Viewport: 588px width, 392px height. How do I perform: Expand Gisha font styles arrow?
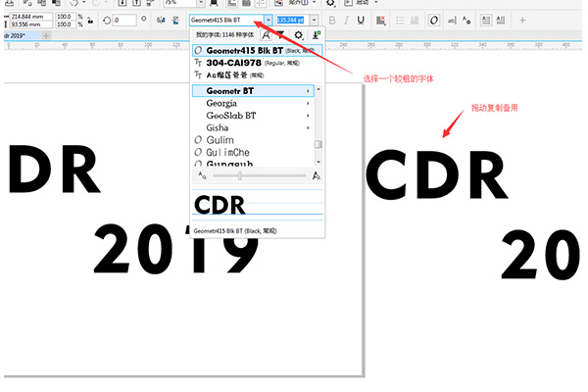point(308,128)
